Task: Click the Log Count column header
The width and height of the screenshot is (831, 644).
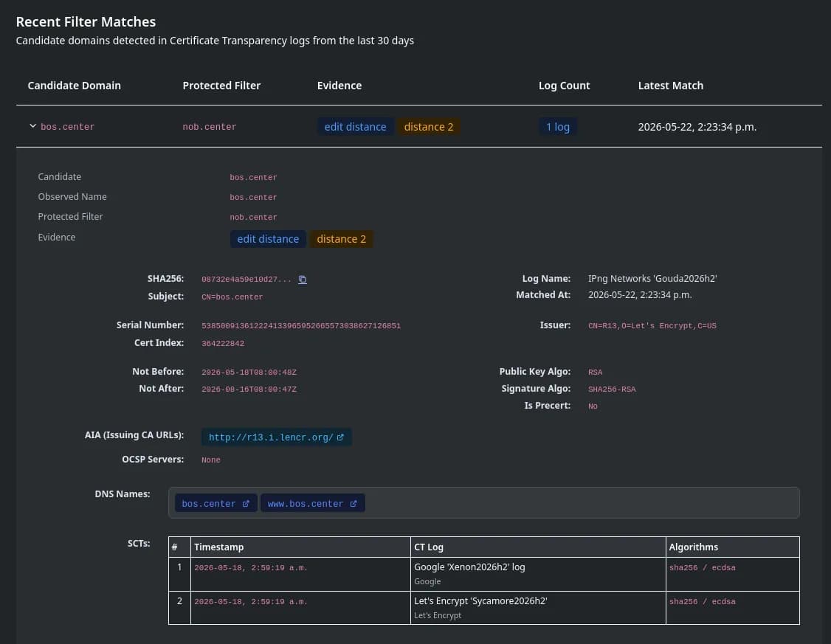Action: coord(564,86)
